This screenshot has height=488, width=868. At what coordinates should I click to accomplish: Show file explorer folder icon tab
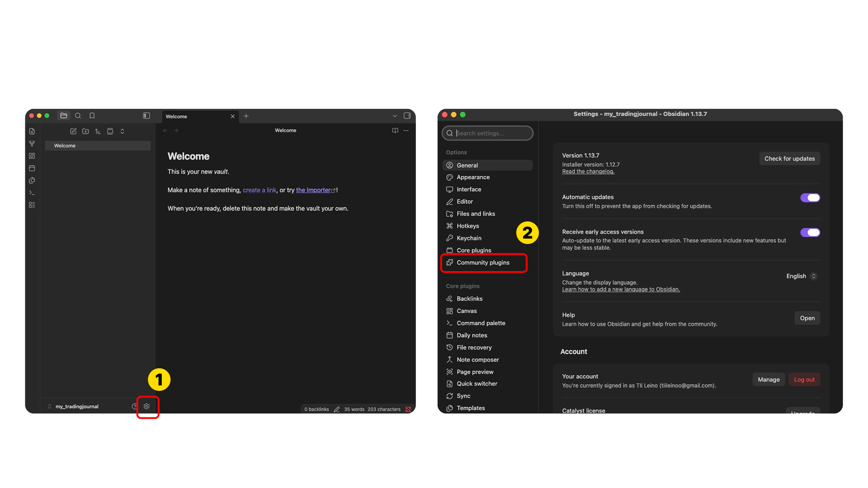[64, 116]
